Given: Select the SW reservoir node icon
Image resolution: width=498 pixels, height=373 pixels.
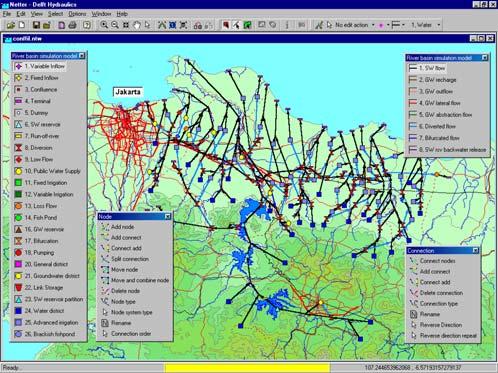Looking at the screenshot, I should (18, 124).
